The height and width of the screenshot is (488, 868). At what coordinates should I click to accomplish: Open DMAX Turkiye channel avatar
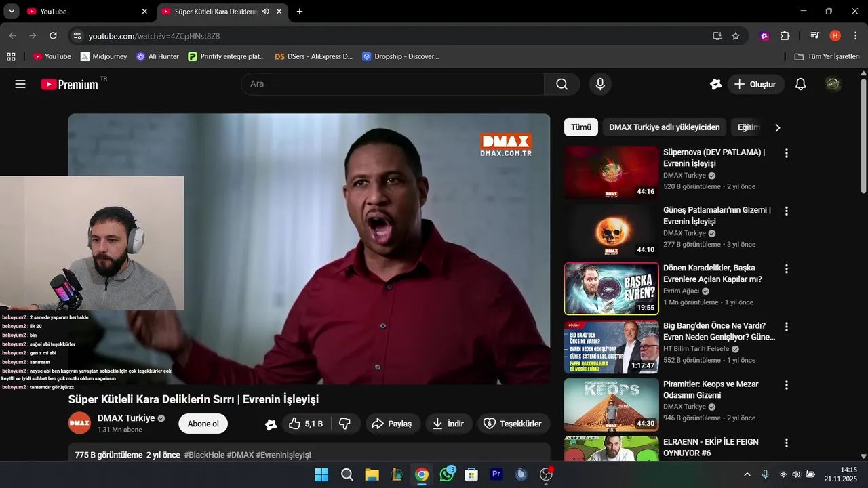point(79,423)
